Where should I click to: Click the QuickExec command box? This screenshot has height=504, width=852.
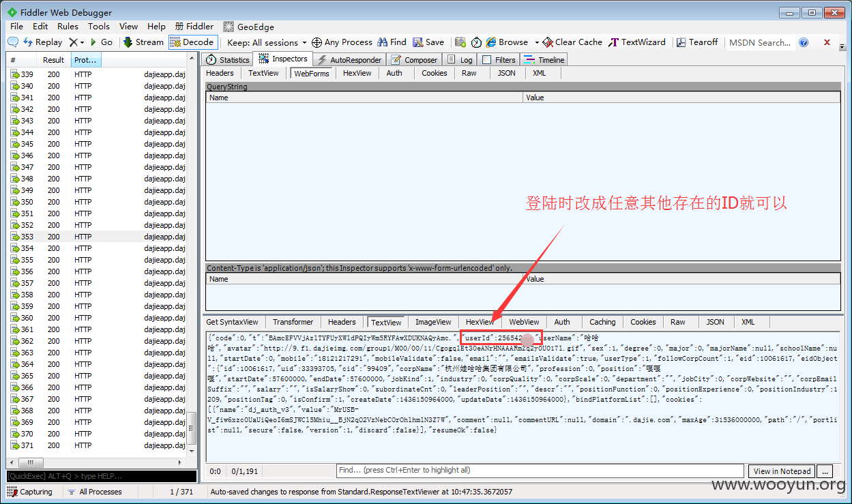coord(101,476)
